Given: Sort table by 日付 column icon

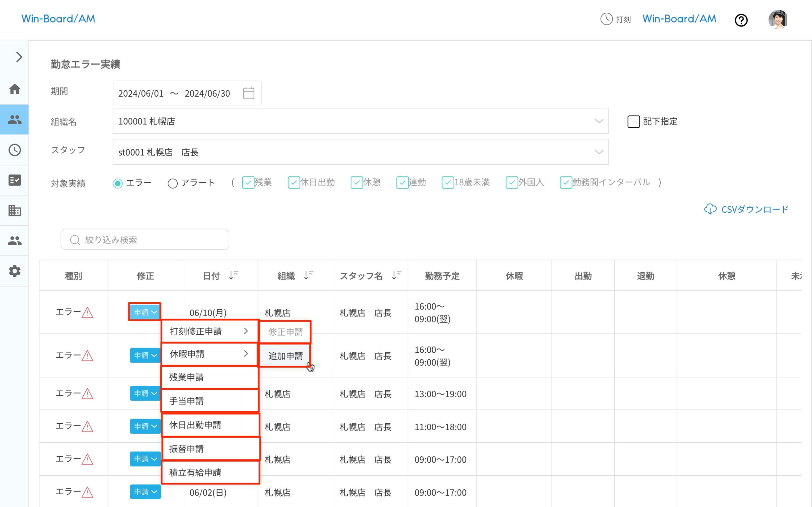Looking at the screenshot, I should [x=233, y=275].
